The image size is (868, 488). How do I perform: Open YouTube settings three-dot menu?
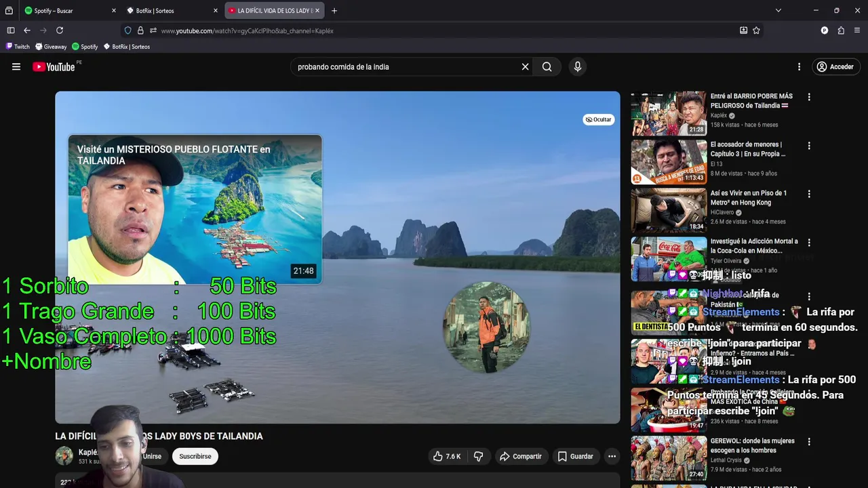799,66
